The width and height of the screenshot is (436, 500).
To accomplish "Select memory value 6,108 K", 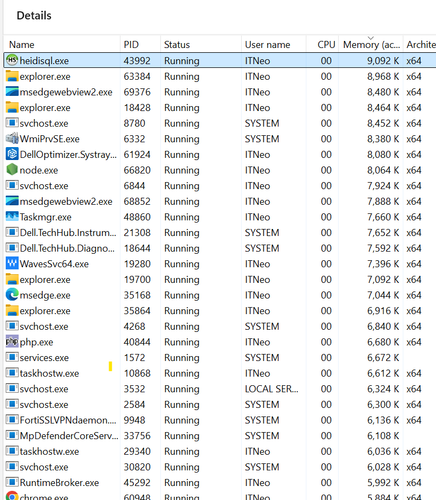I will pos(383,436).
